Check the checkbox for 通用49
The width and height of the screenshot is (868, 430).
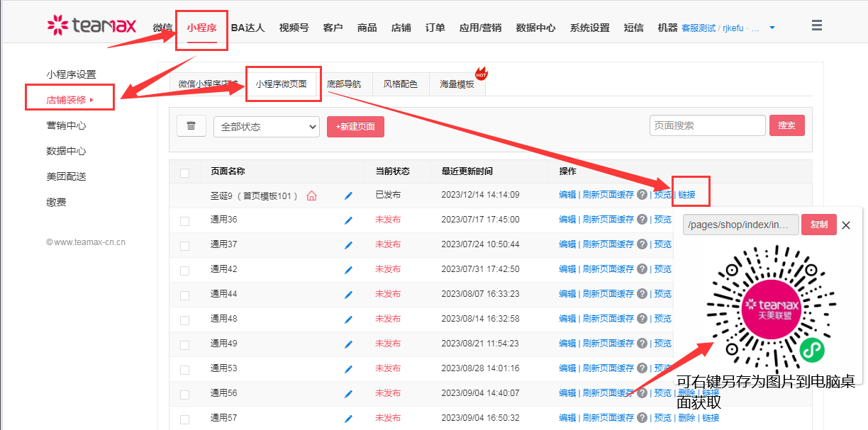point(185,344)
